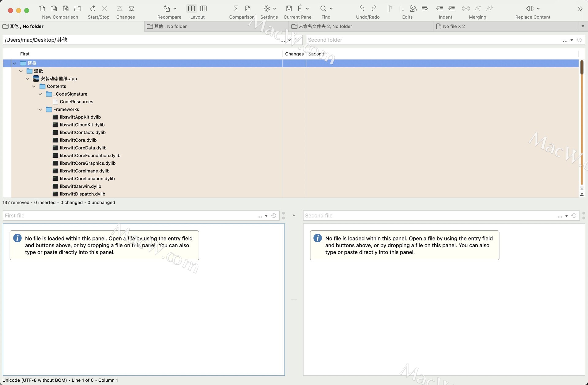The width and height of the screenshot is (588, 385).
Task: Start a new binary comparison
Action: pos(54,9)
